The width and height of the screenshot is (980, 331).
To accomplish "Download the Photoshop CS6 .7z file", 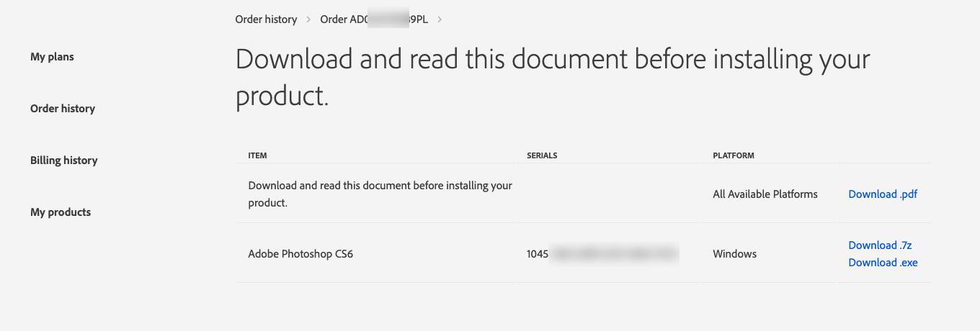I will click(880, 245).
